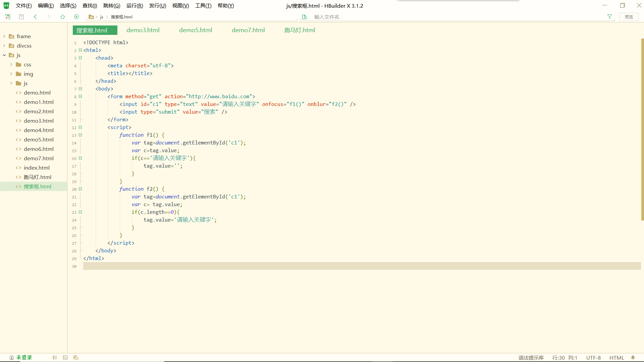Run the file with the play icon
644x362 pixels.
coord(76,17)
